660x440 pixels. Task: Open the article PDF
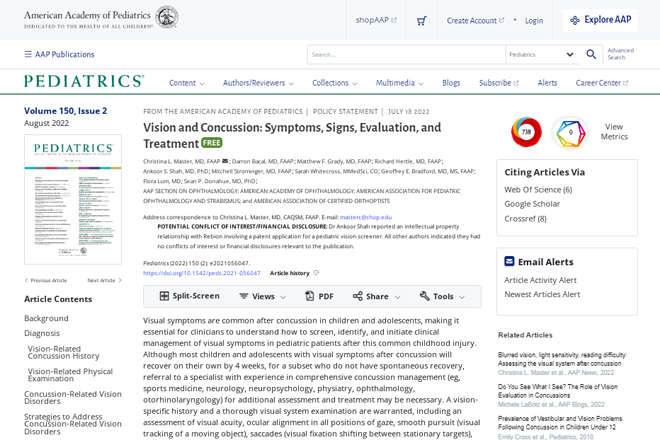(x=319, y=296)
